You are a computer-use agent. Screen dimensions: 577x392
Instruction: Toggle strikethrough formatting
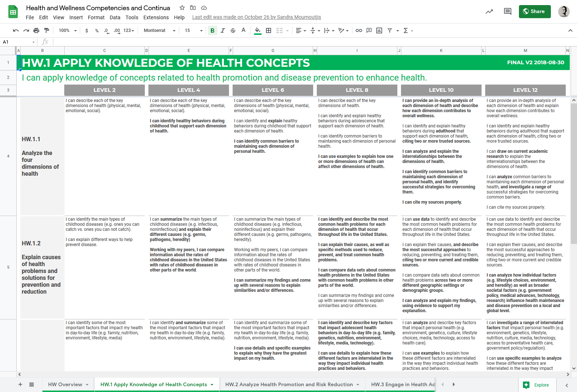tap(233, 30)
